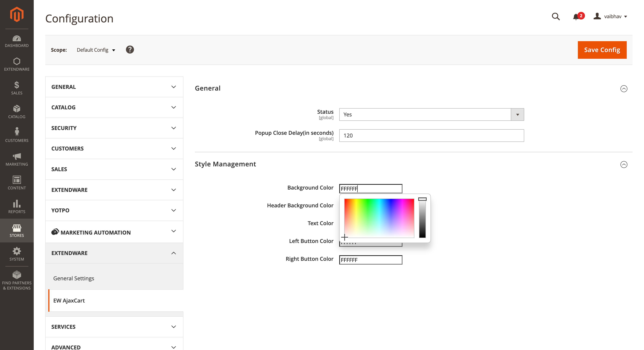This screenshot has height=350, width=644.
Task: Open the vaibhav account menu
Action: point(610,16)
